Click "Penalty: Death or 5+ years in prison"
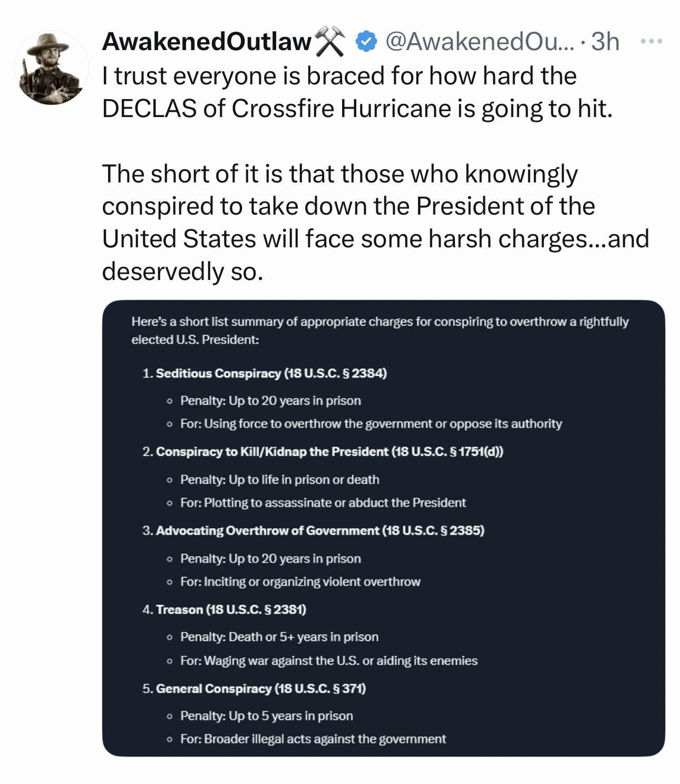Viewport: 680px width, 784px height. point(279,637)
